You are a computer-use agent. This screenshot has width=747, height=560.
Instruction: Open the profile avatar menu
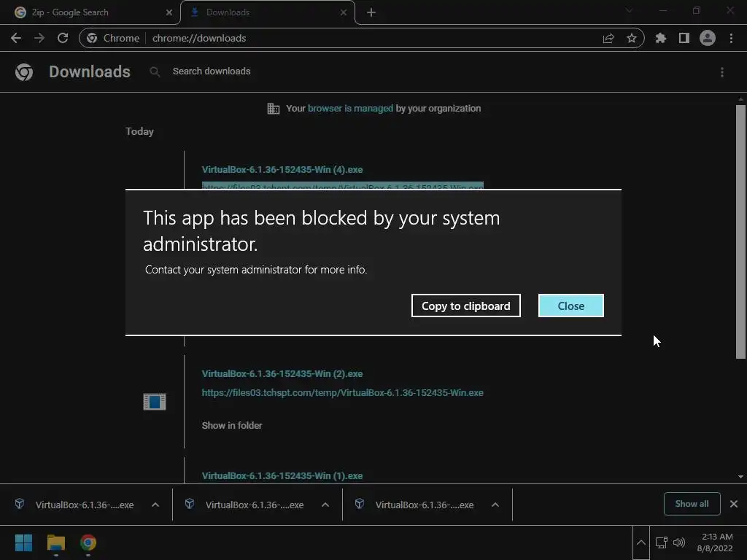pyautogui.click(x=708, y=38)
